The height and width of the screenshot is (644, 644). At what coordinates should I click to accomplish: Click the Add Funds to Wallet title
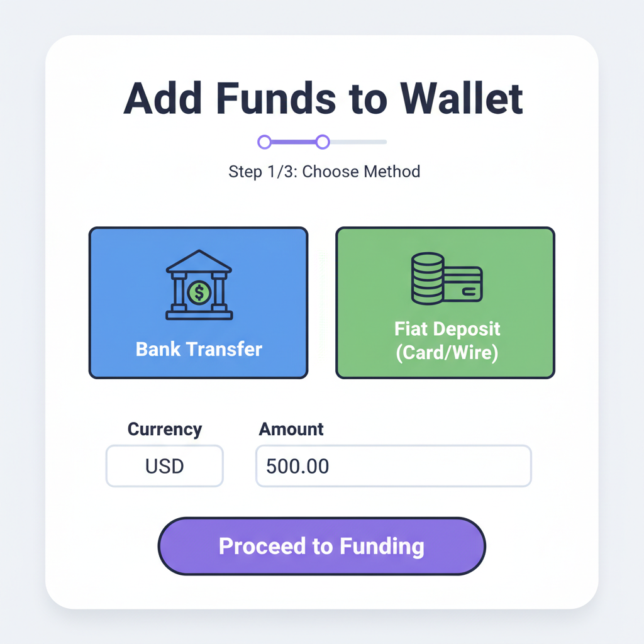(324, 99)
